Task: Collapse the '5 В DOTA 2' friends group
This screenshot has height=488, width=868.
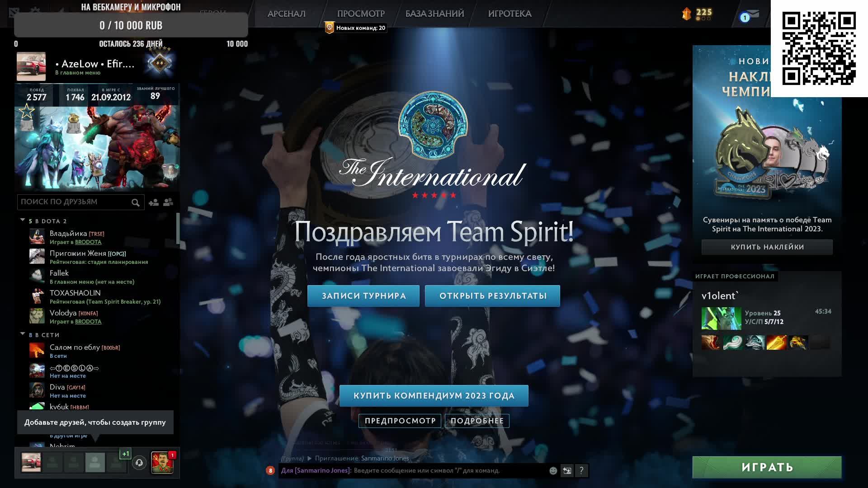Action: (23, 220)
